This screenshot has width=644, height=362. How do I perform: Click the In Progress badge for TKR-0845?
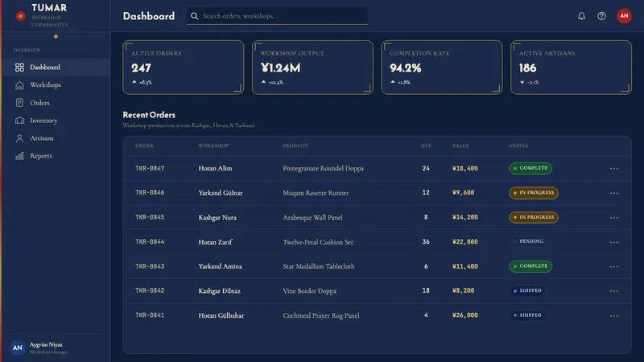pos(534,217)
